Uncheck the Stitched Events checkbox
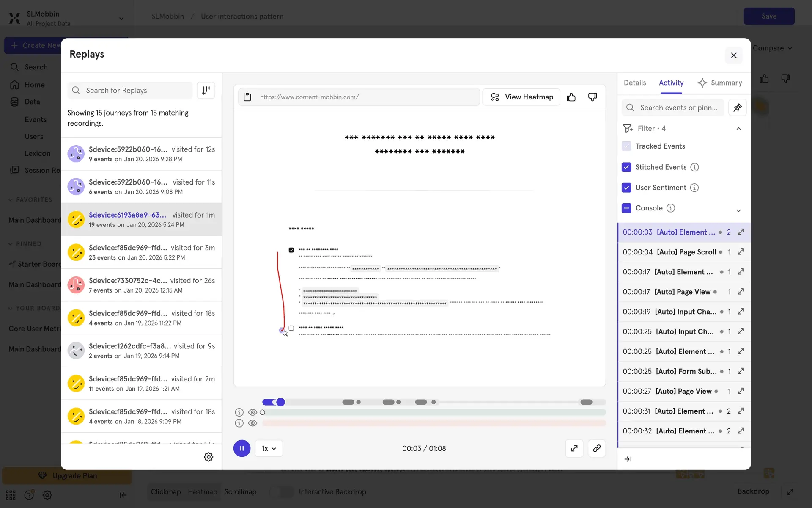This screenshot has width=812, height=508. coord(626,167)
